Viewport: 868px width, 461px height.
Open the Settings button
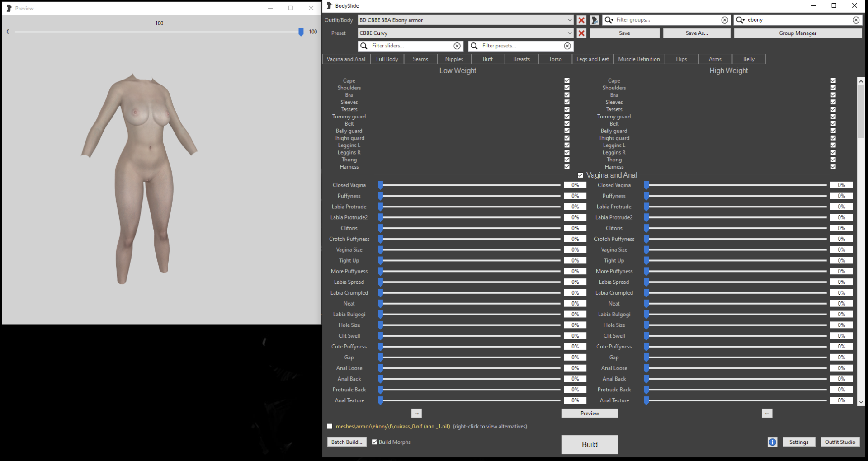799,442
